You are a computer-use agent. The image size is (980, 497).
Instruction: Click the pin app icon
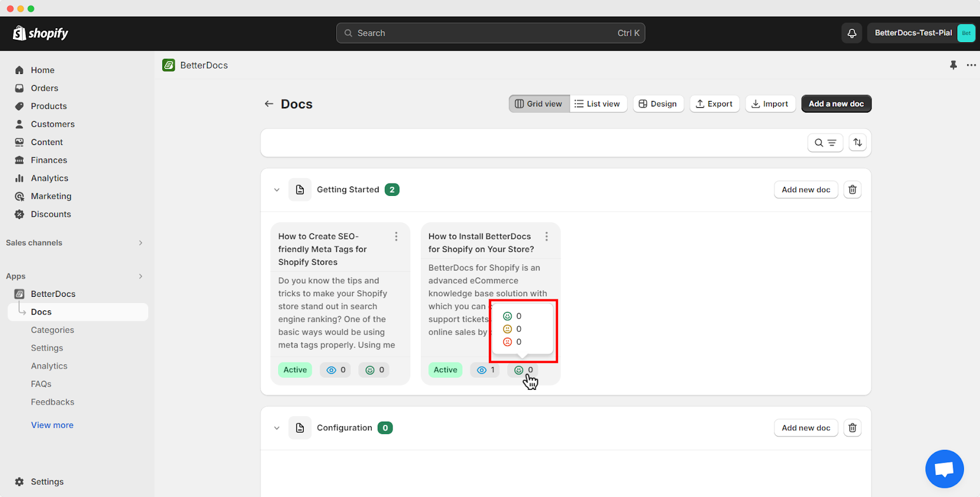[953, 65]
